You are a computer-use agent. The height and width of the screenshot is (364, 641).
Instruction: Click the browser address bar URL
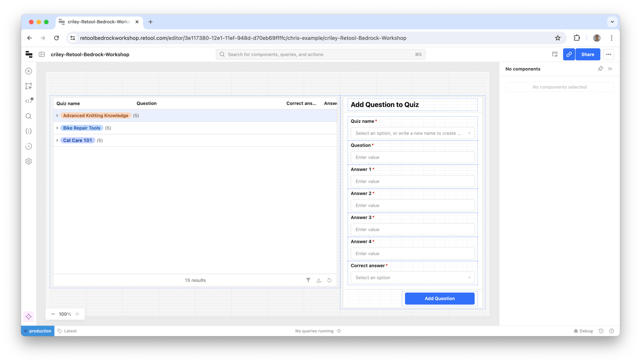point(243,38)
